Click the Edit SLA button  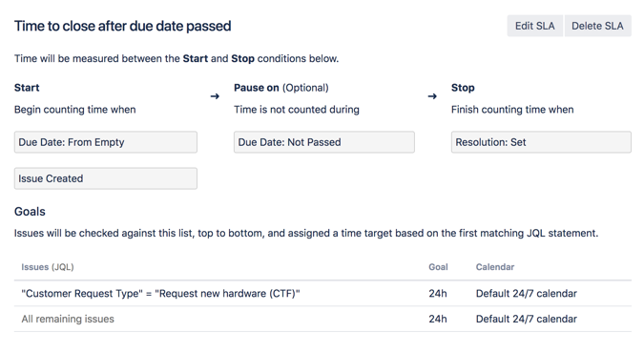pyautogui.click(x=534, y=26)
